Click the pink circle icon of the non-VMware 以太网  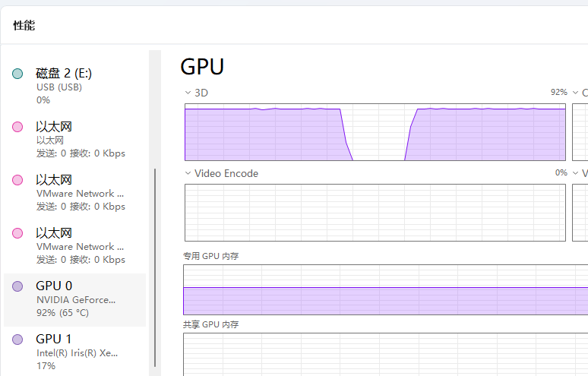point(17,127)
